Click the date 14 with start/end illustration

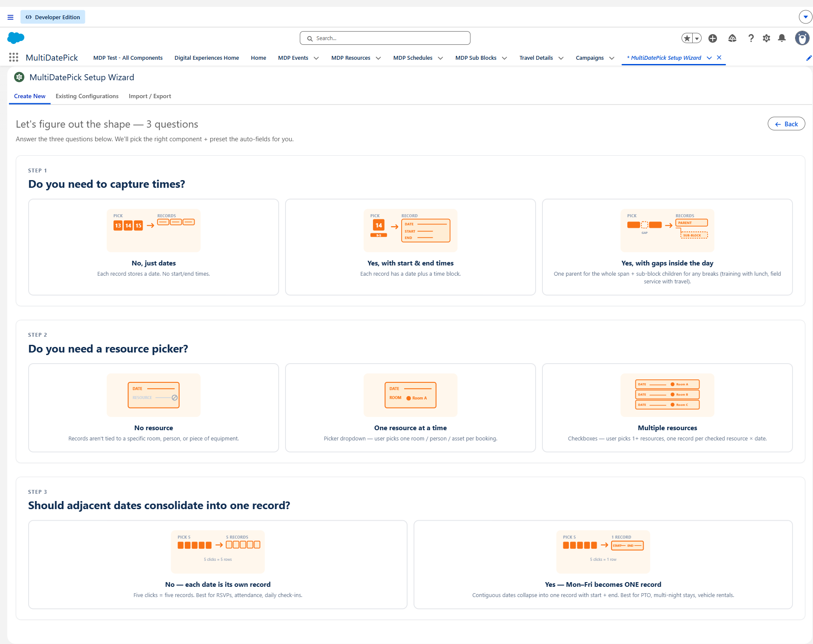[x=411, y=230]
